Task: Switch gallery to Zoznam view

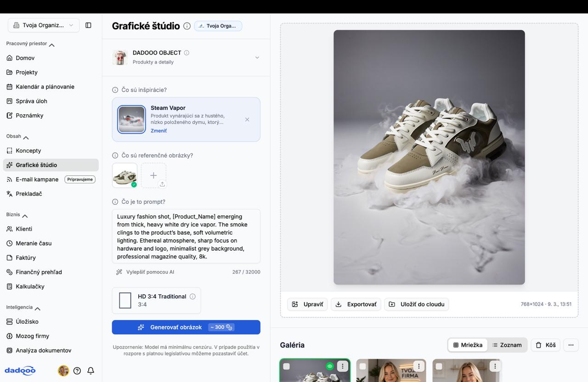Action: (x=507, y=345)
